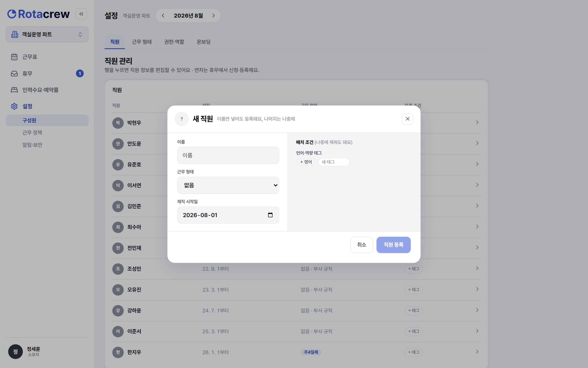The height and width of the screenshot is (368, 588).
Task: Open the 근무 형태 dropdown showing 없음
Action: [228, 185]
